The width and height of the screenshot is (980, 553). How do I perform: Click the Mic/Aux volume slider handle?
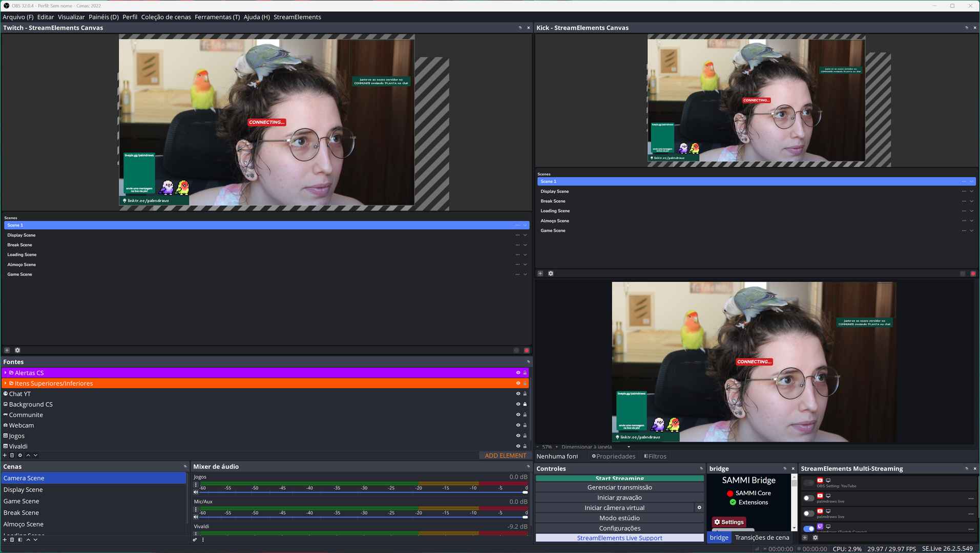coord(525,517)
